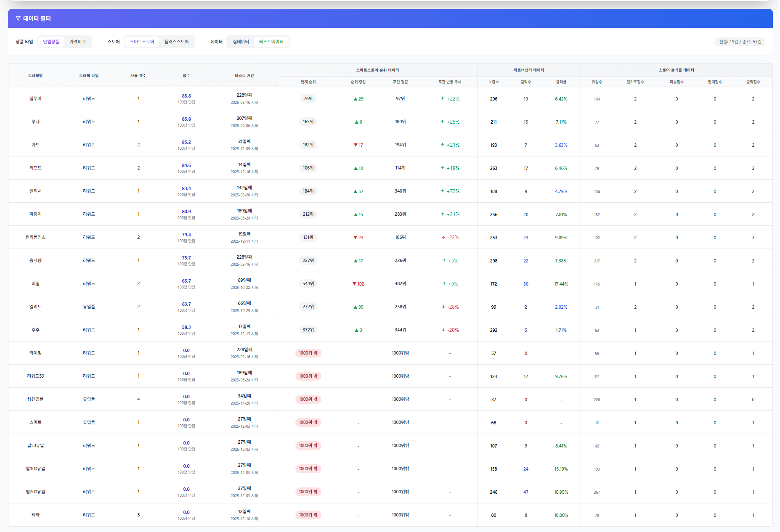Click the 펍200유입 traffic name
Viewport: 780px width, 532px height.
click(x=35, y=492)
